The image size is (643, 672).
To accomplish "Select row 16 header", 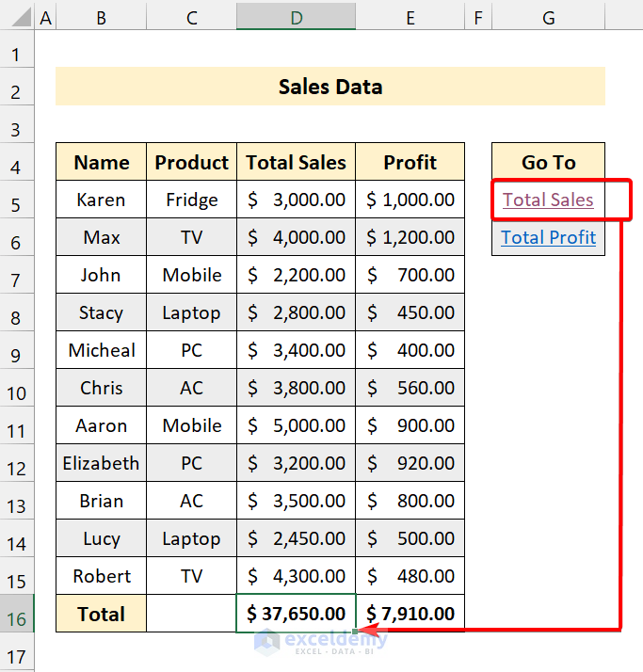I will (x=17, y=614).
